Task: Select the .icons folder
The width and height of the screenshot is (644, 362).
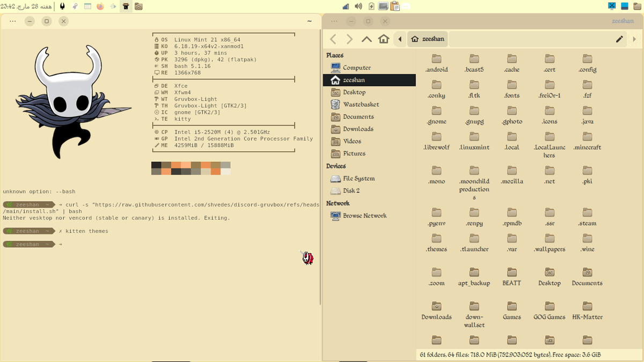Action: [x=550, y=115]
